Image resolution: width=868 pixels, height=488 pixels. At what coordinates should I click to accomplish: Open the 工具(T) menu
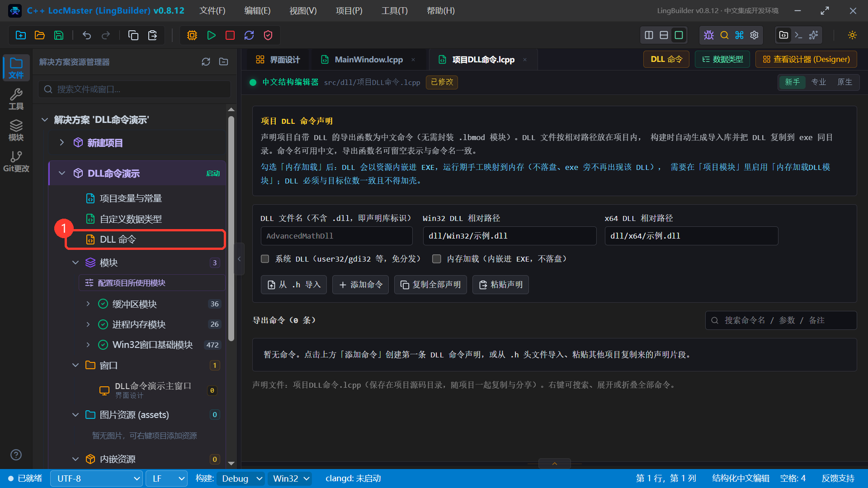[395, 10]
